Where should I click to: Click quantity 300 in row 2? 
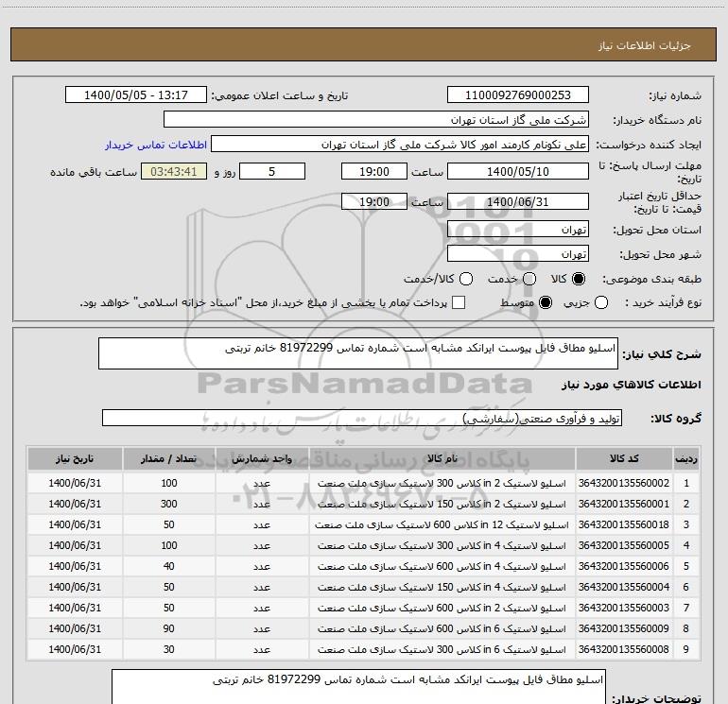pyautogui.click(x=169, y=504)
